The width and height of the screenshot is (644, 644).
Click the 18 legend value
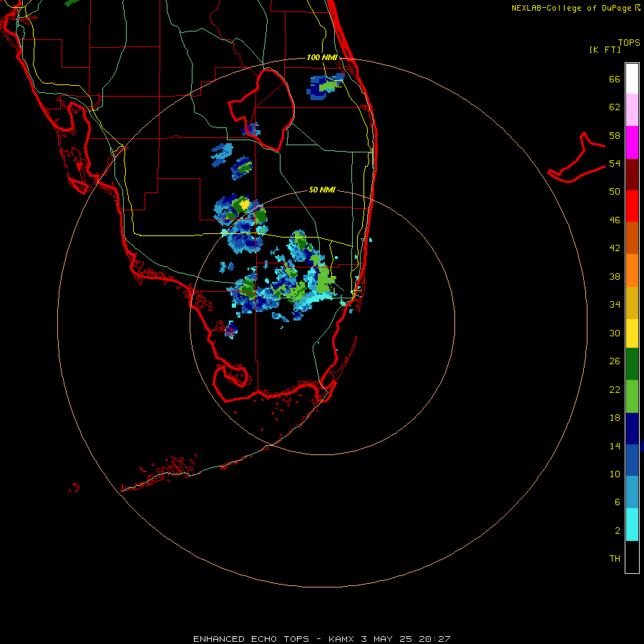(x=615, y=418)
